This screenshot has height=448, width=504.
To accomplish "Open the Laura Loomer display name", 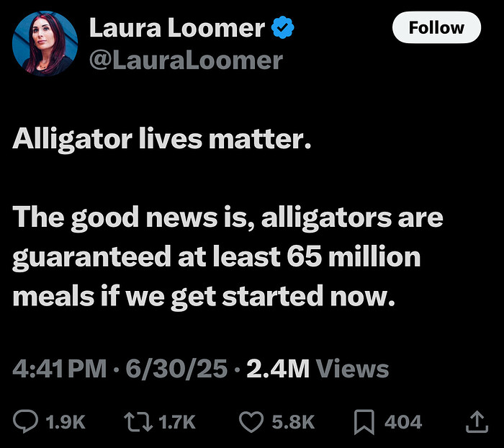I will point(177,28).
